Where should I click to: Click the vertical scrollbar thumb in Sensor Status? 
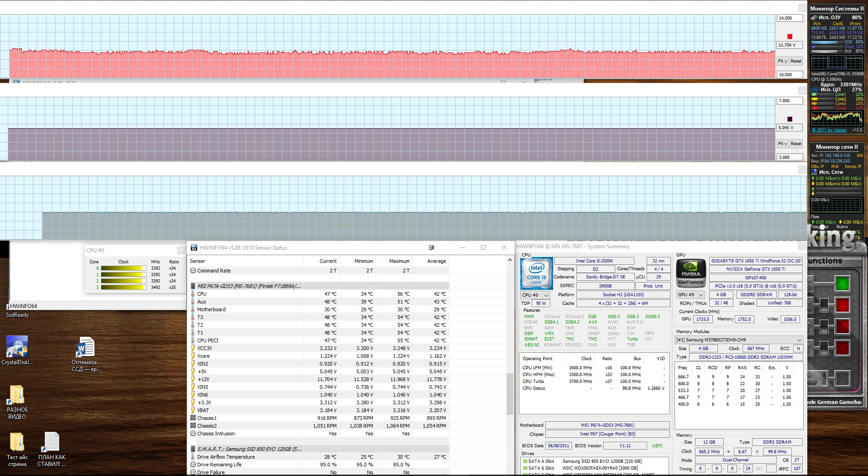click(x=510, y=394)
